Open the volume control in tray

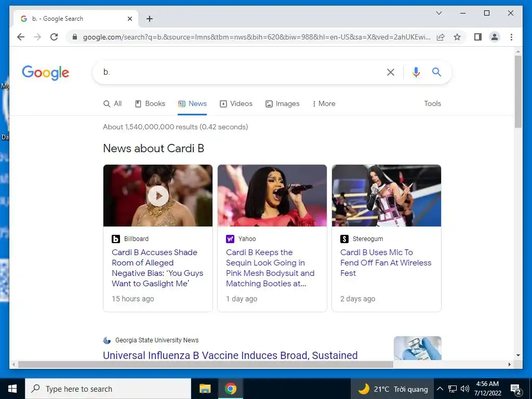click(465, 389)
